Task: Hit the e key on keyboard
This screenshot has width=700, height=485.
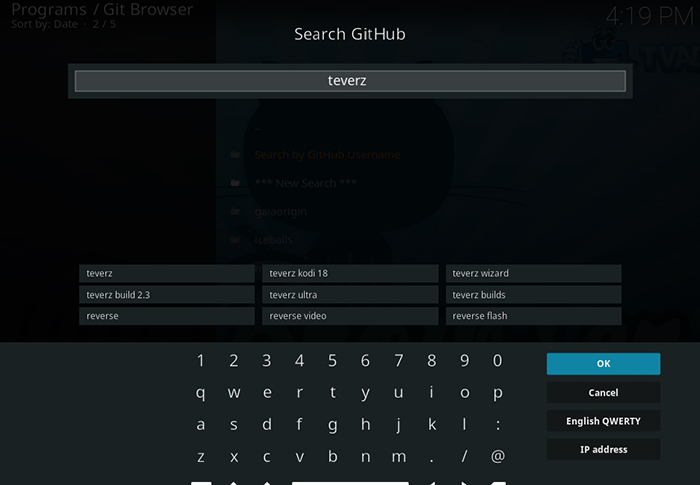Action: tap(267, 393)
